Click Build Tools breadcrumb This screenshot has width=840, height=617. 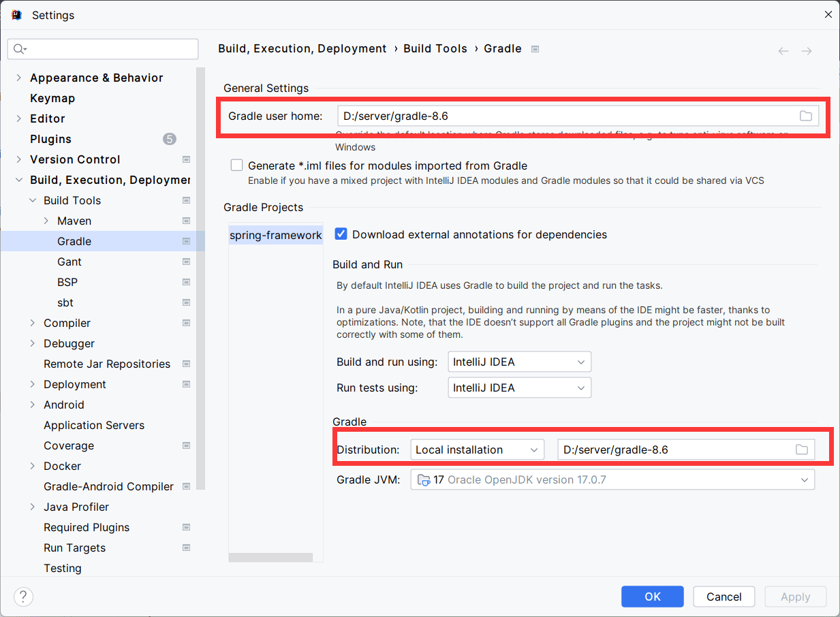(x=435, y=48)
